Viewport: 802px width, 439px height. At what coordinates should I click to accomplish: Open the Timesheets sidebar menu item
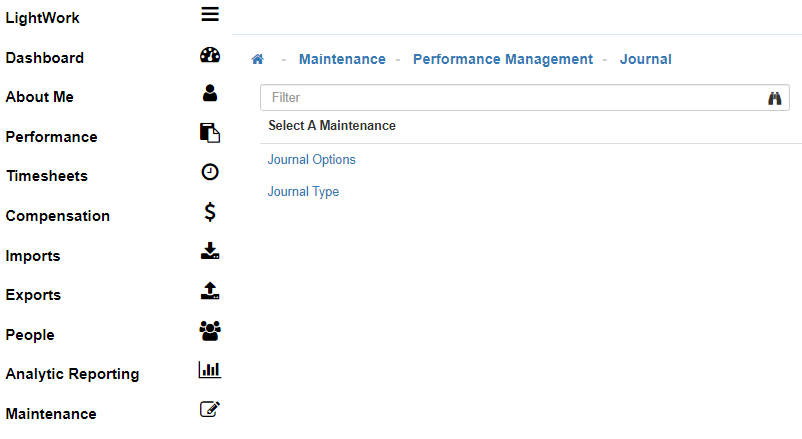click(47, 176)
